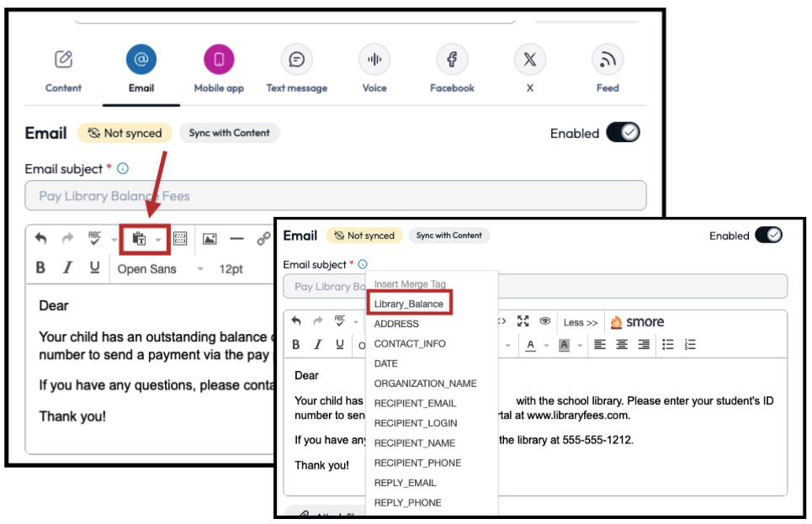The width and height of the screenshot is (812, 524).
Task: Open the Open Sans font dropdown
Action: (148, 267)
